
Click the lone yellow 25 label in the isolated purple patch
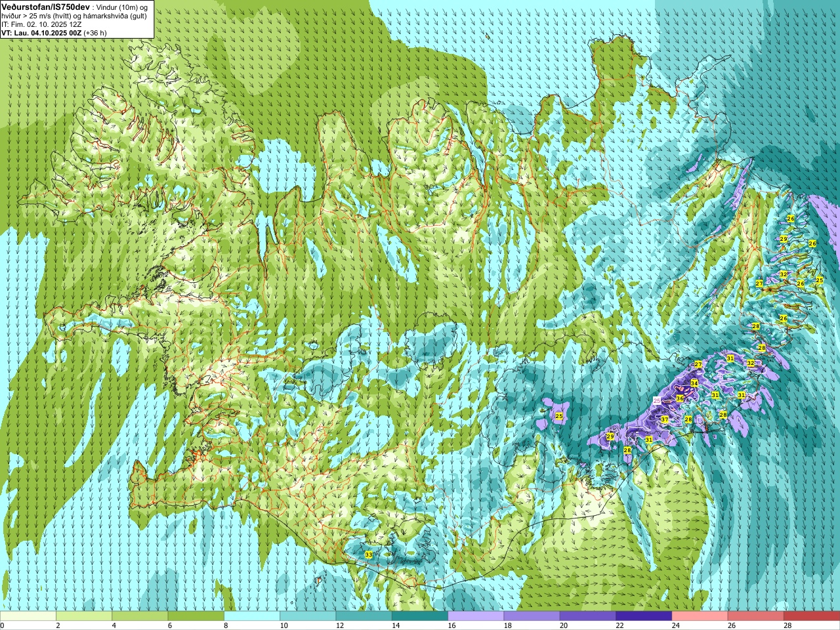click(559, 416)
